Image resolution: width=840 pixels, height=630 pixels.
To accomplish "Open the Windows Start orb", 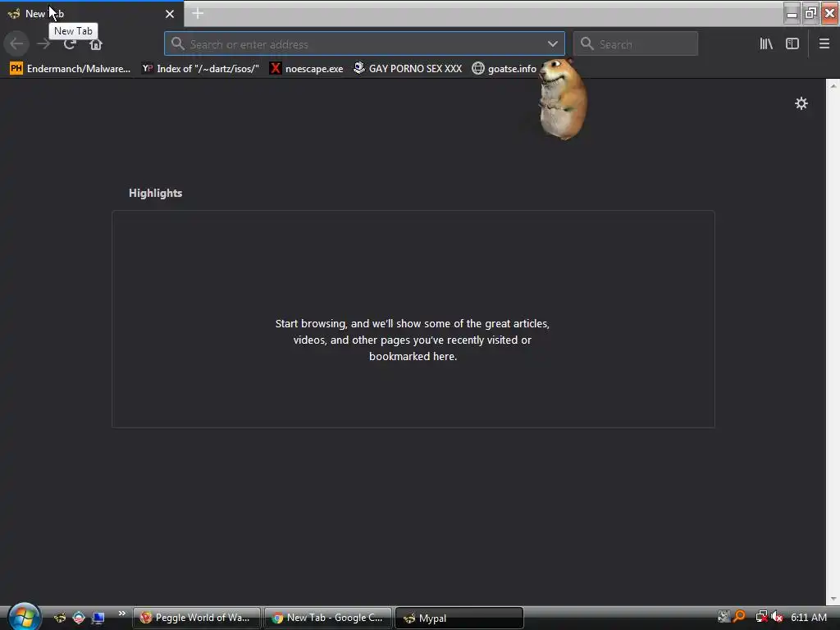I will click(23, 617).
